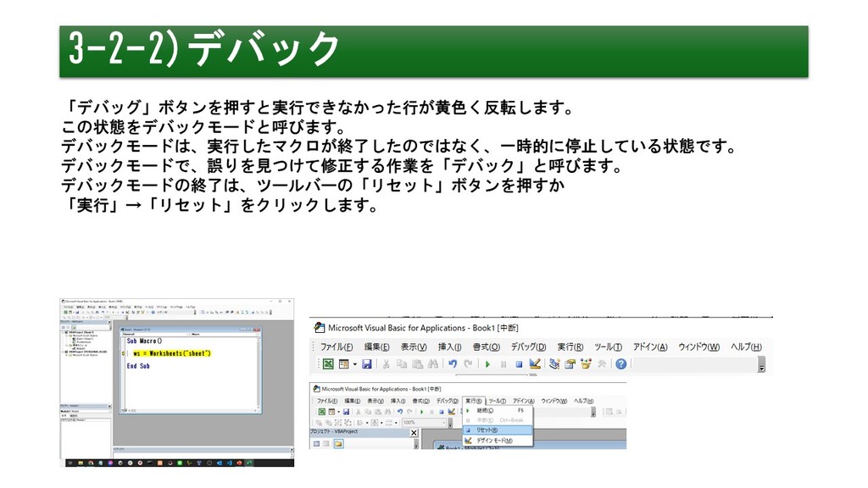Close the プロジェクト - VBAProject pane with X
Screen dimensions: 868x488
point(414,433)
